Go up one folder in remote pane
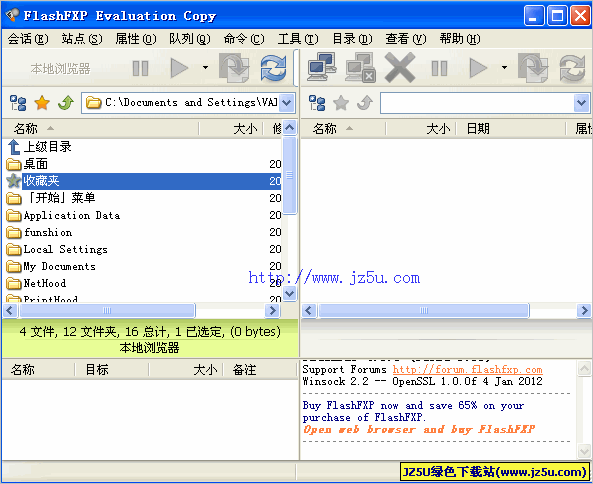 click(365, 102)
